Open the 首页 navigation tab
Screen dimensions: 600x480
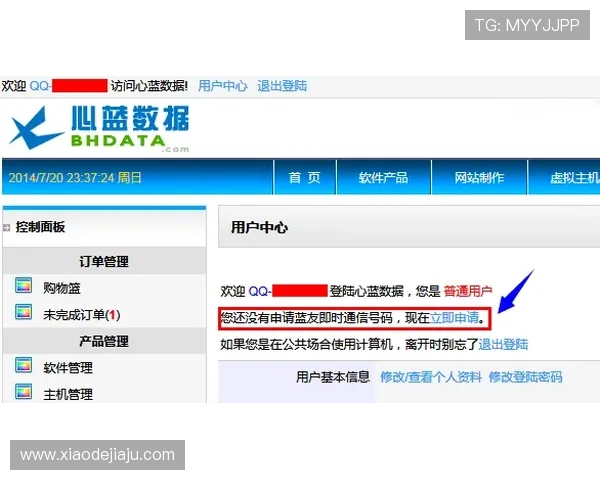coord(305,178)
